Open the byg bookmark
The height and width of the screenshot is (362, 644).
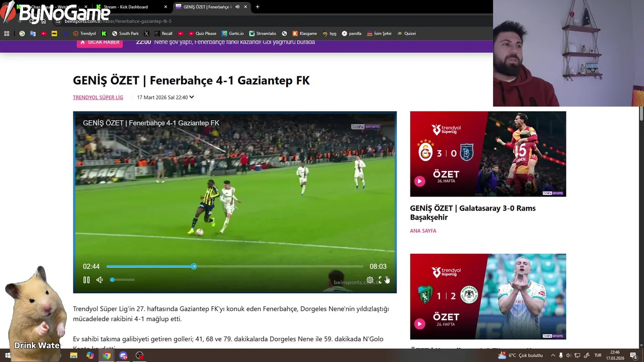point(330,34)
